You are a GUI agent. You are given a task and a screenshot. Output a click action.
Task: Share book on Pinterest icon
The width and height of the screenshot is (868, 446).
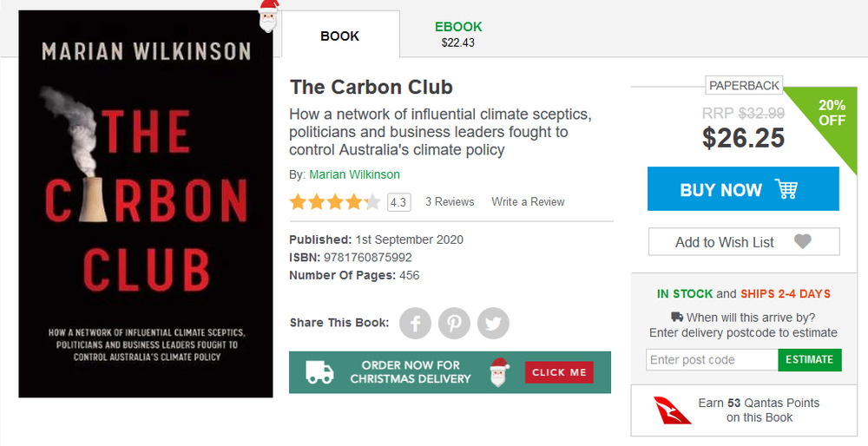click(x=454, y=324)
